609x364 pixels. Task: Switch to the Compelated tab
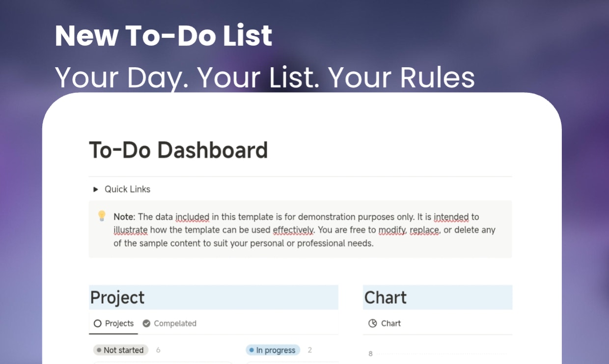pyautogui.click(x=175, y=323)
